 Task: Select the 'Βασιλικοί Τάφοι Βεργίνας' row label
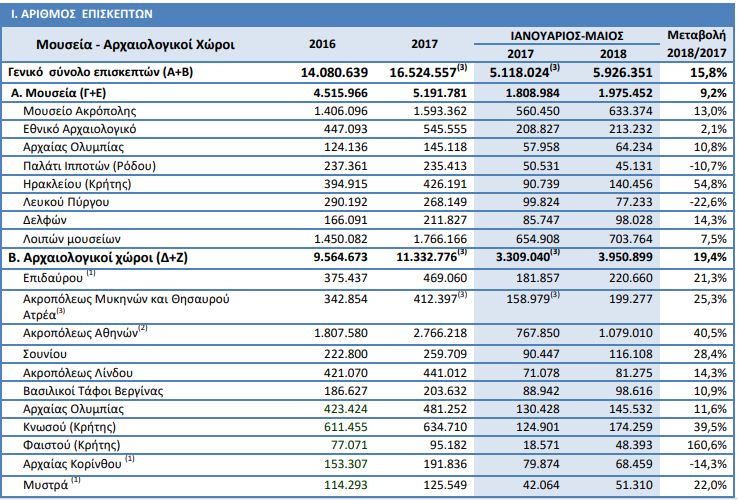coord(93,391)
